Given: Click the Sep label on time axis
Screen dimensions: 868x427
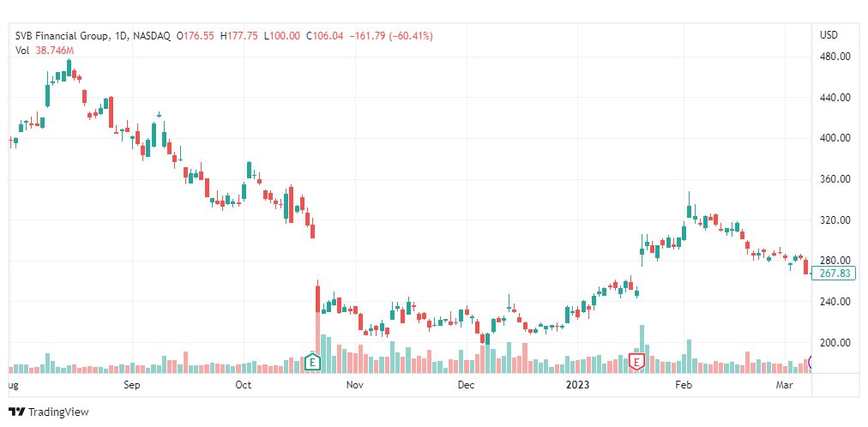Looking at the screenshot, I should tap(132, 384).
